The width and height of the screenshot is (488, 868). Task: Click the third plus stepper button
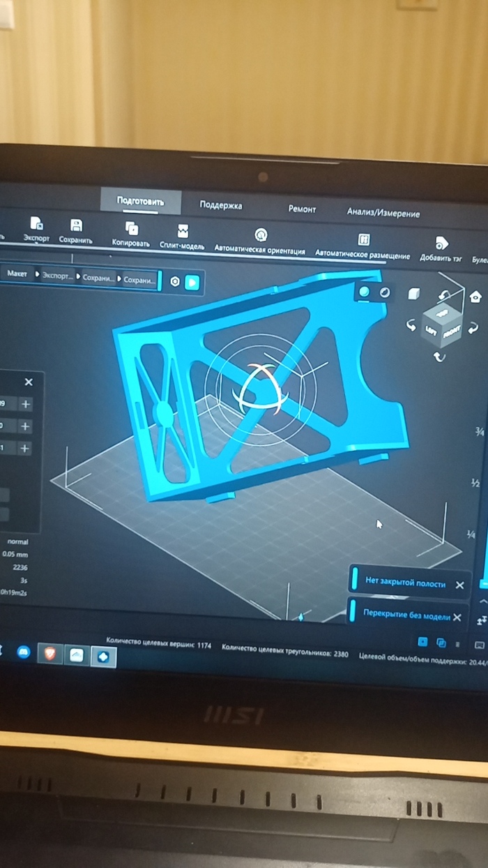[x=24, y=448]
